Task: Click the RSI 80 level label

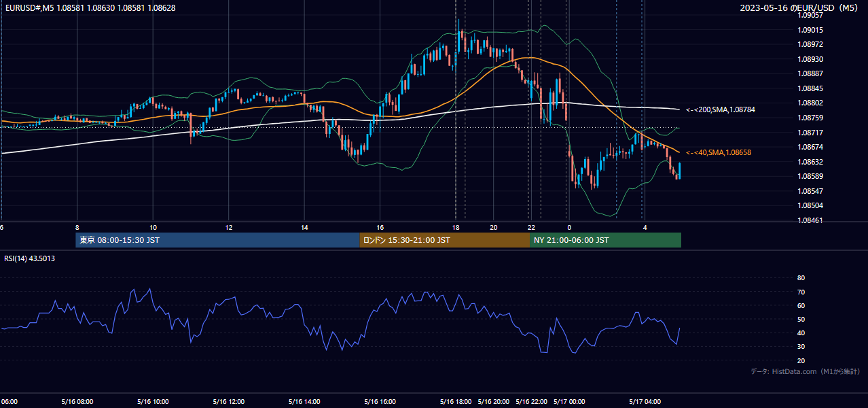Action: (801, 278)
